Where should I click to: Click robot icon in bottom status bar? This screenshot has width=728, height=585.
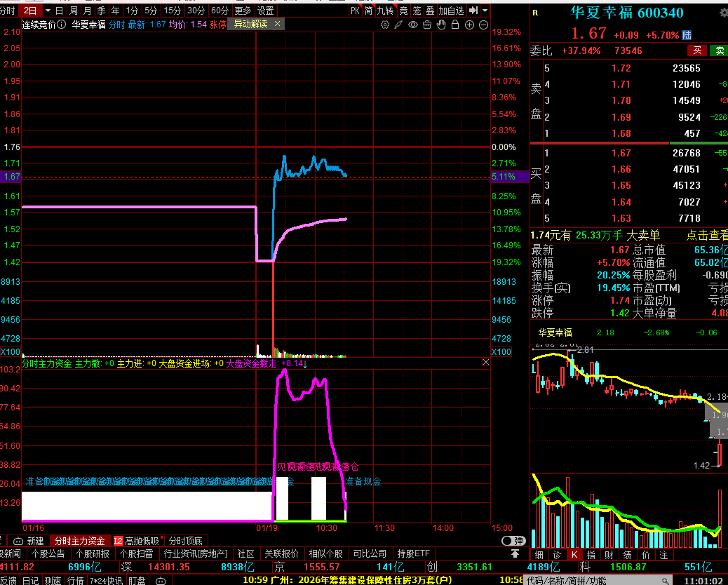(x=161, y=581)
